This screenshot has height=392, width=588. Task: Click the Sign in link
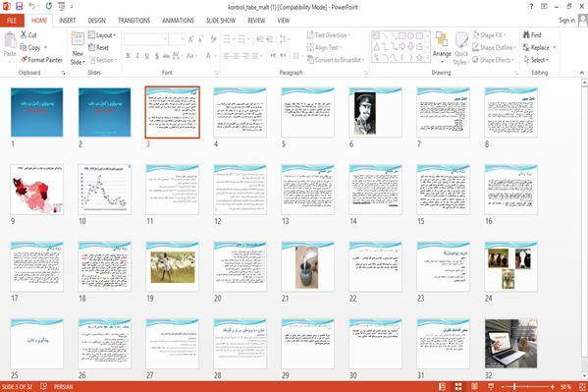pyautogui.click(x=566, y=21)
